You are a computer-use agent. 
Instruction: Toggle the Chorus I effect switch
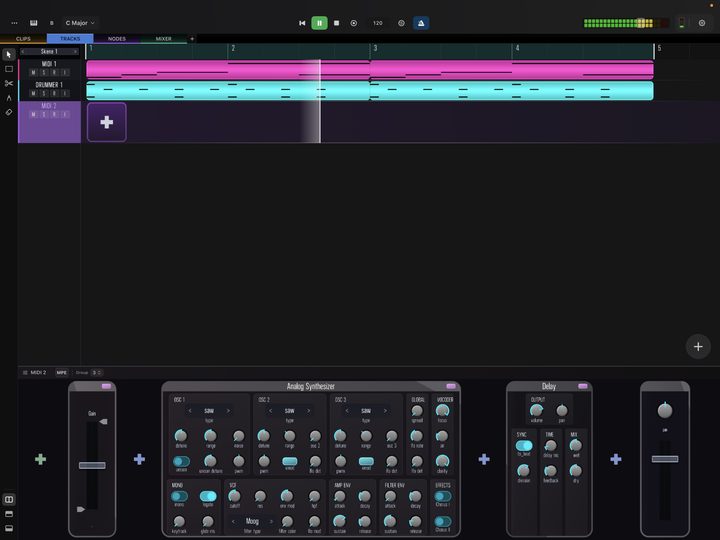point(443,496)
